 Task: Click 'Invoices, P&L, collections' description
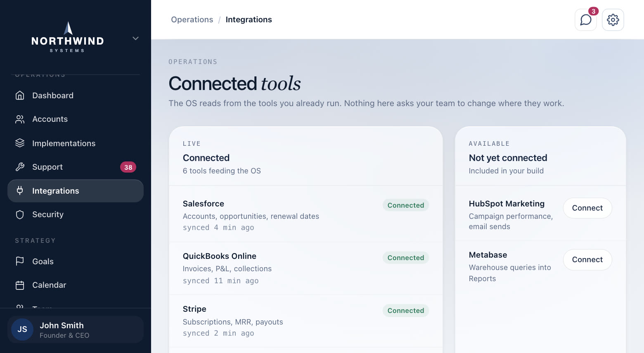227,269
